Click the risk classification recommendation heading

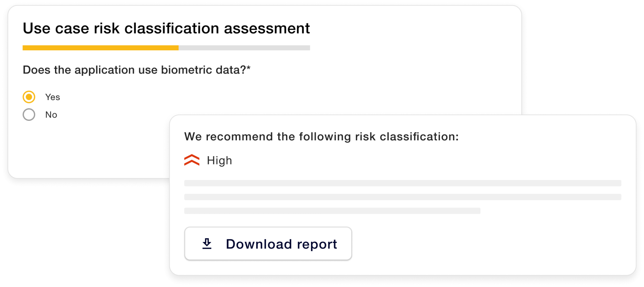321,137
